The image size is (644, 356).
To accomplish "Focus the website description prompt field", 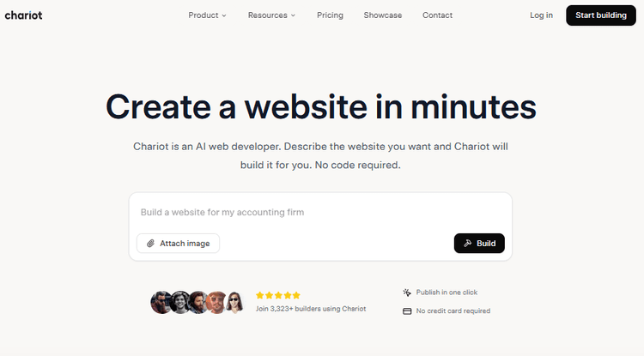I will pyautogui.click(x=319, y=212).
